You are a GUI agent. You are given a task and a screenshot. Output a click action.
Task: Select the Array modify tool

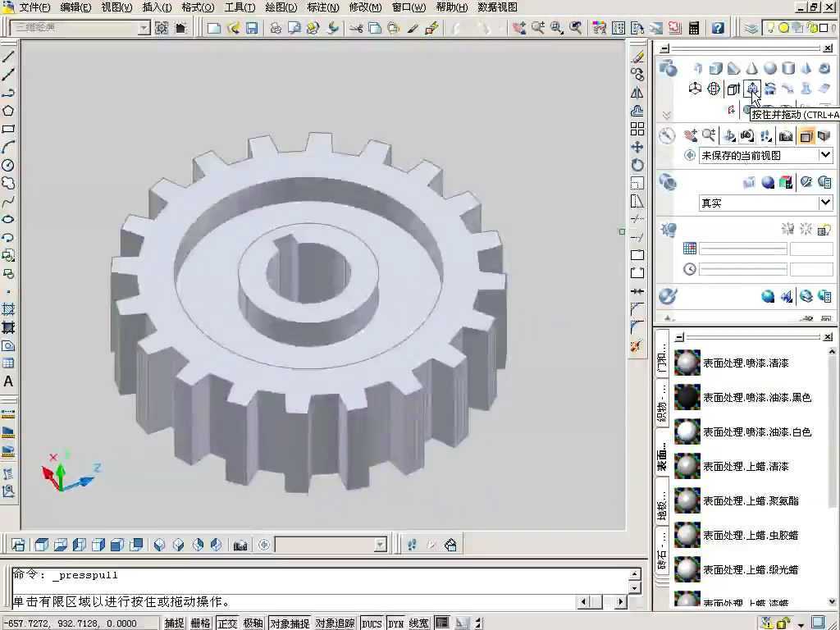coord(637,129)
